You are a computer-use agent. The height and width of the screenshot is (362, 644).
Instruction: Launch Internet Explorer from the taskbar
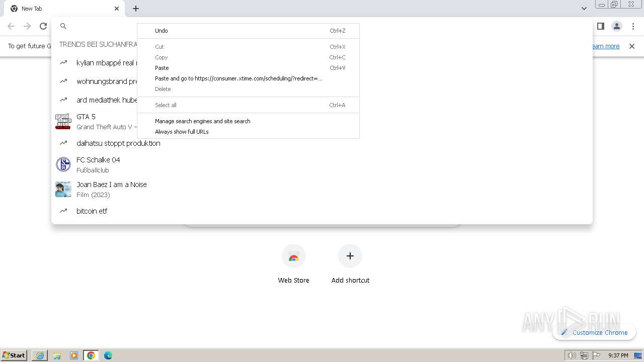point(40,355)
